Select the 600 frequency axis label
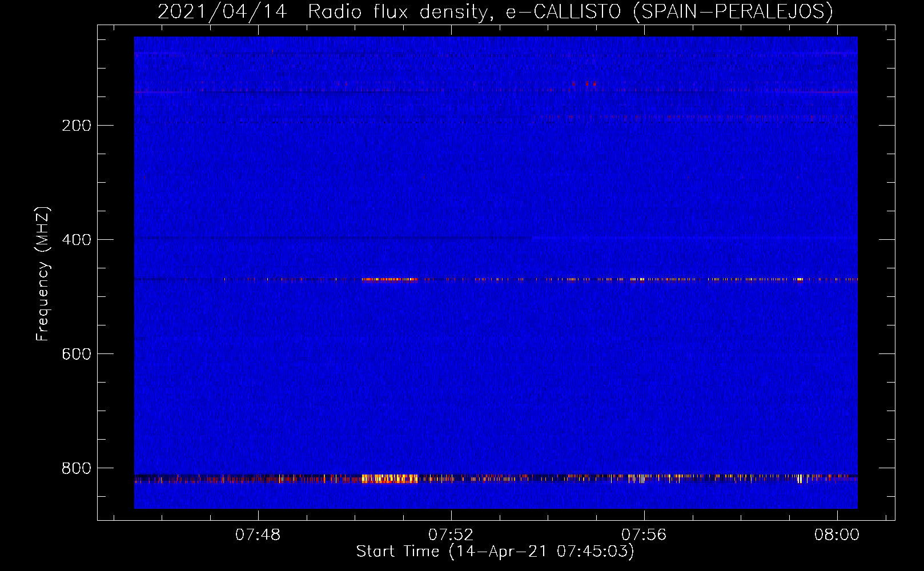The width and height of the screenshot is (924, 571). 77,354
